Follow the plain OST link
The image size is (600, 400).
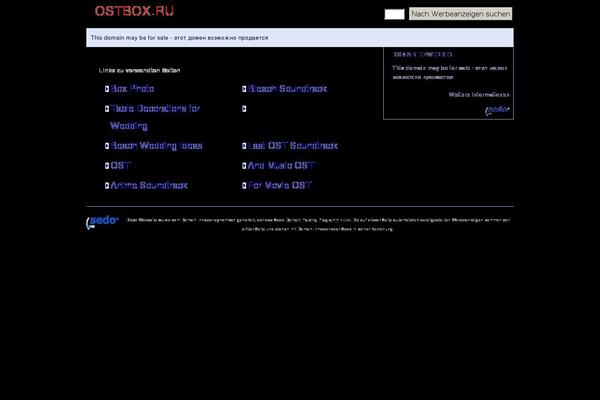121,165
